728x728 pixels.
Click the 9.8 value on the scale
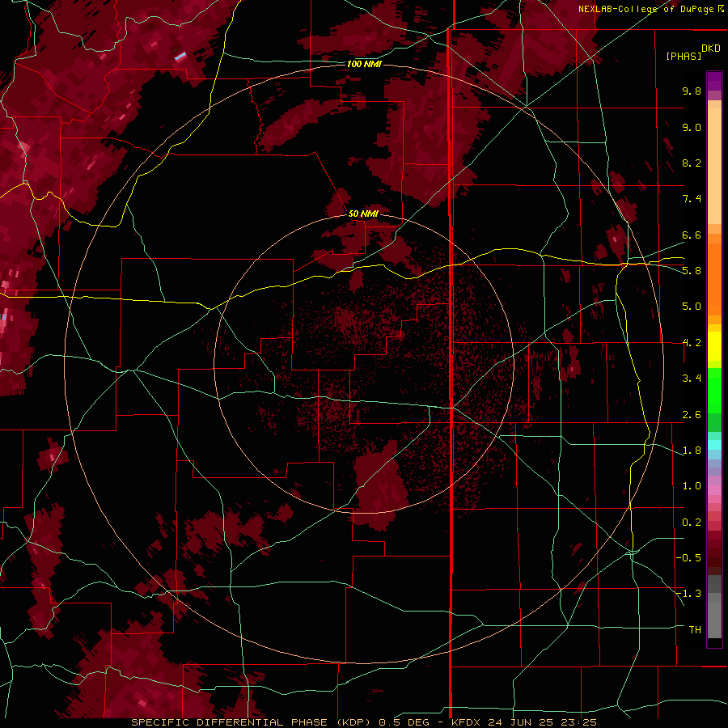tap(692, 91)
